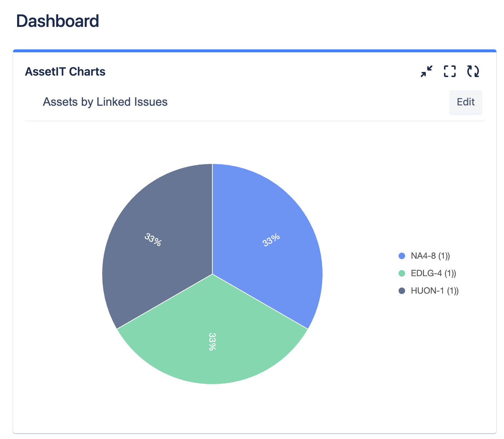Click the AssetIT Charts gadget title
This screenshot has width=504, height=439.
(x=65, y=72)
